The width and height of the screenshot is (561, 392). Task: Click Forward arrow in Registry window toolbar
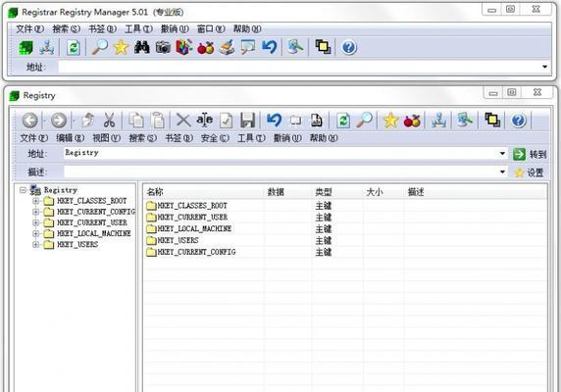(x=59, y=121)
